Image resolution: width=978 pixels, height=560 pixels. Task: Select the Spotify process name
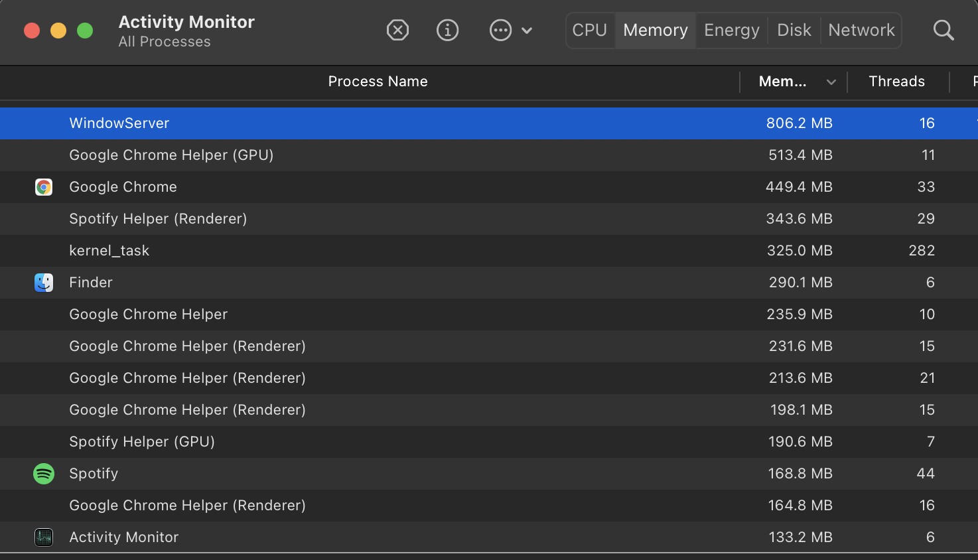94,474
